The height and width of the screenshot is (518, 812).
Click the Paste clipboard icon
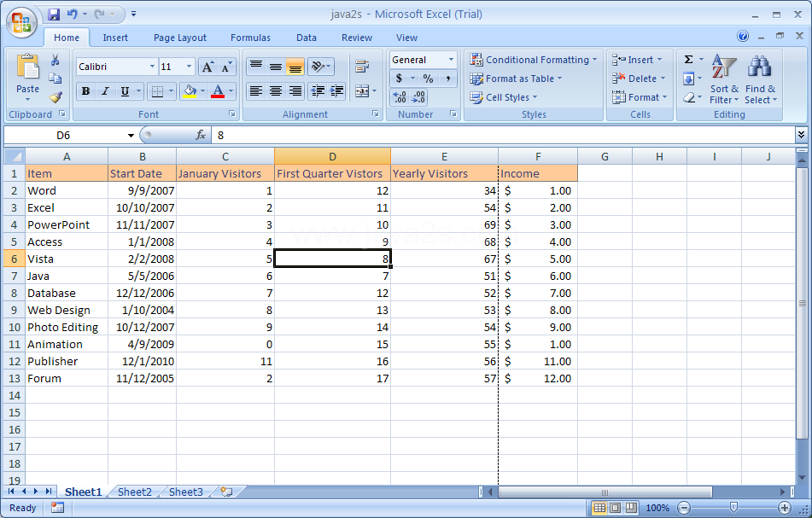click(27, 67)
